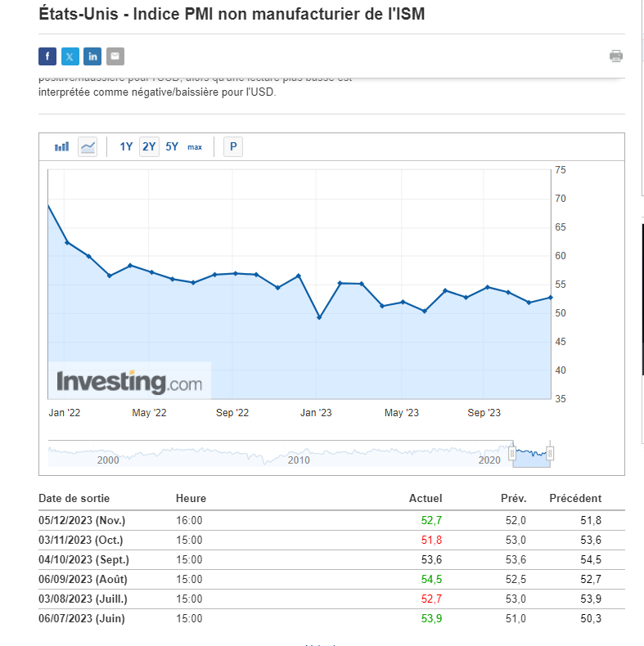Image resolution: width=644 pixels, height=646 pixels.
Task: Set chart range to 2Y
Action: click(149, 147)
